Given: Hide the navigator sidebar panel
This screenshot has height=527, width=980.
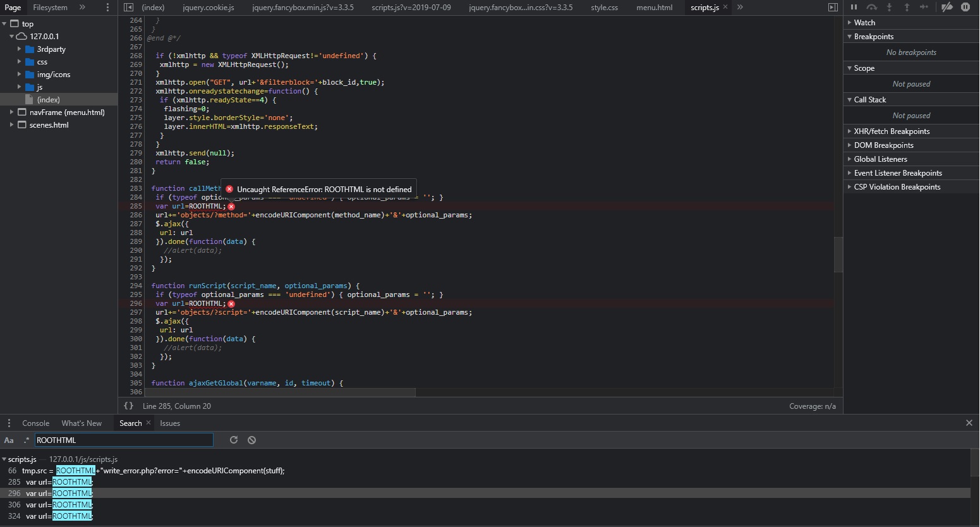Looking at the screenshot, I should [x=129, y=7].
